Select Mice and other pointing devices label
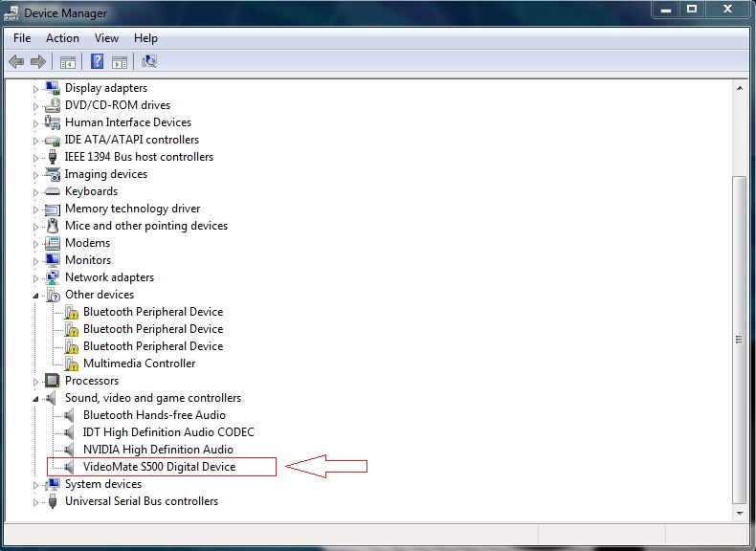Viewport: 756px width, 551px height. pos(146,226)
